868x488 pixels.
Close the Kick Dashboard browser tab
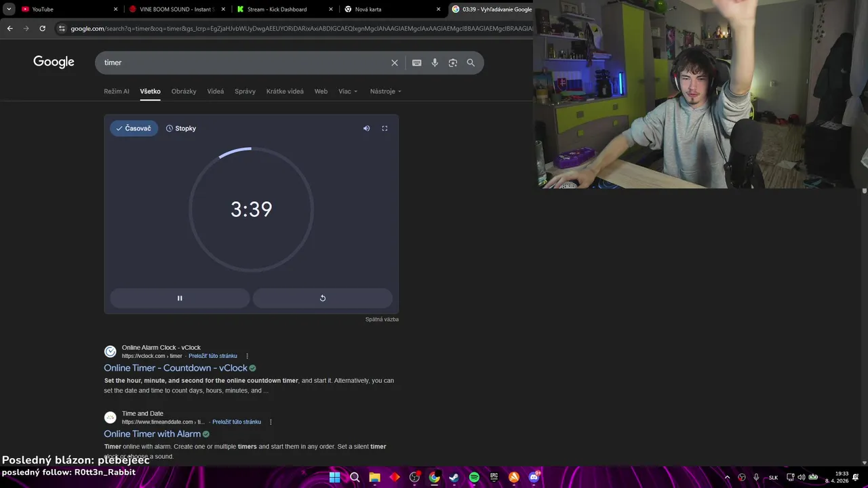click(x=331, y=9)
